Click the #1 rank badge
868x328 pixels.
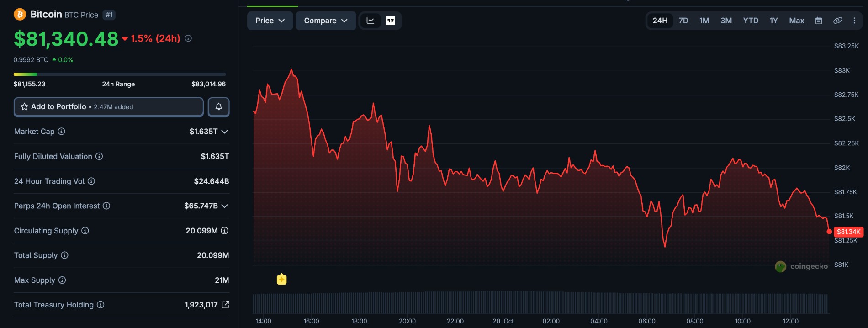point(109,15)
